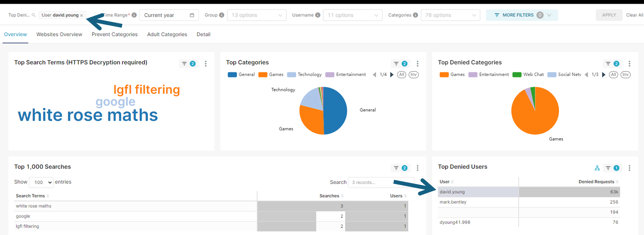Go to next legend page in Top Categories

pos(392,75)
